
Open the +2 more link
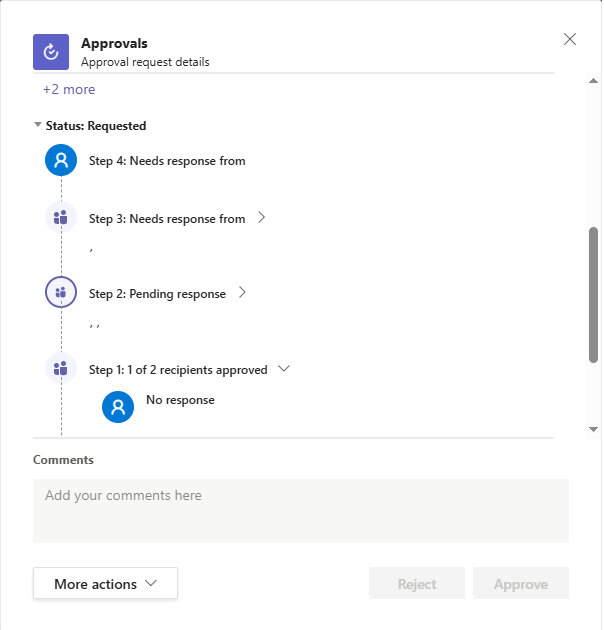(69, 89)
